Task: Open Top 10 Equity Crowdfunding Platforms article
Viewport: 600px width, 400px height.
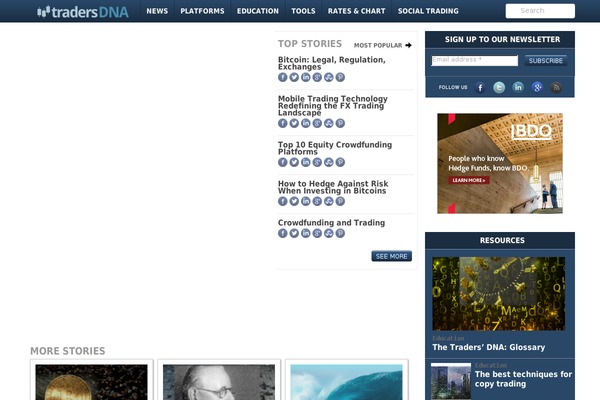Action: click(335, 148)
